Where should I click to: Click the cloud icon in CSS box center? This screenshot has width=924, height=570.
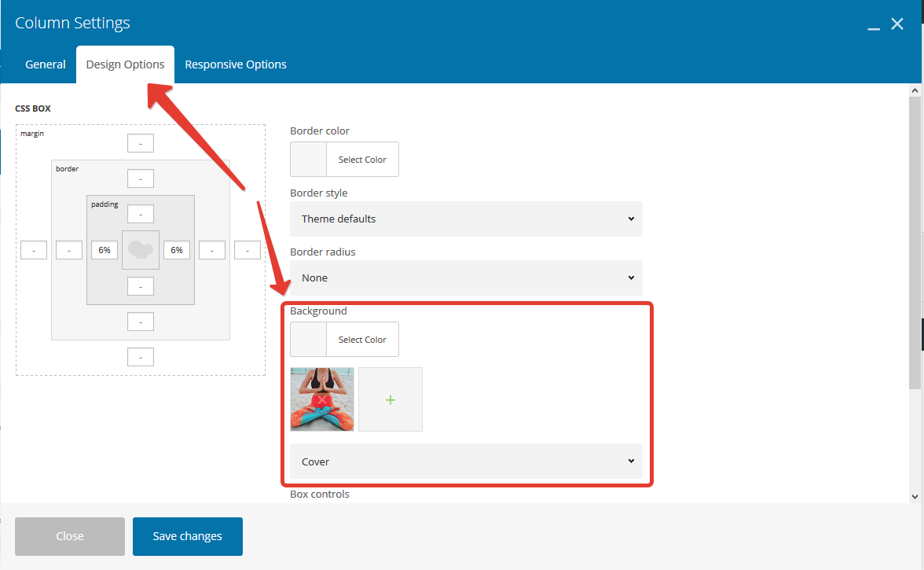pyautogui.click(x=141, y=250)
